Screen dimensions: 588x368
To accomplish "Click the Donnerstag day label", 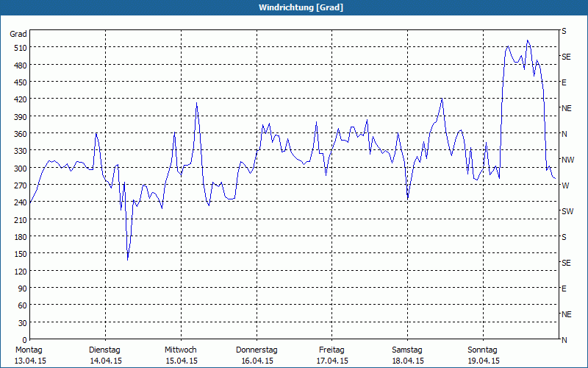I will coord(257,350).
